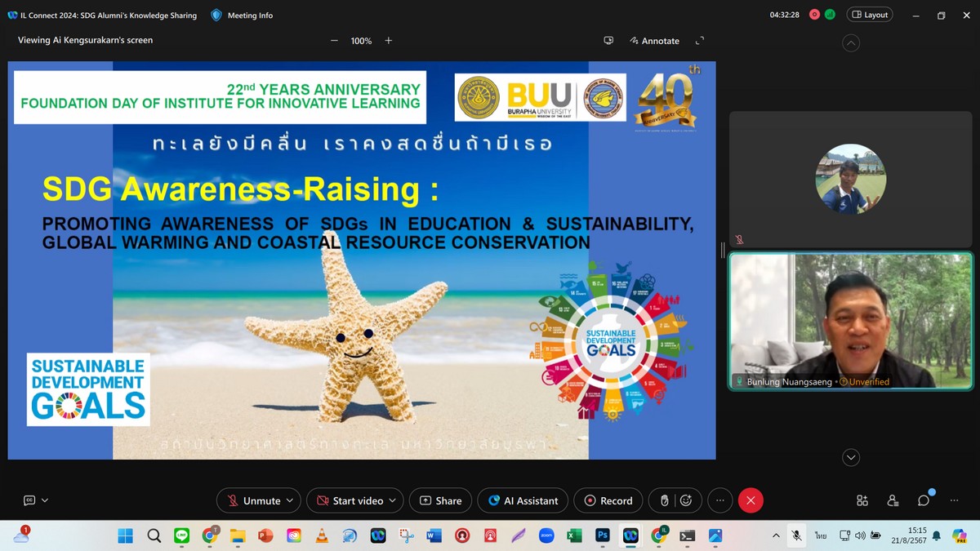Open the Participants panel icon
Viewport: 980px width, 551px height.
893,500
